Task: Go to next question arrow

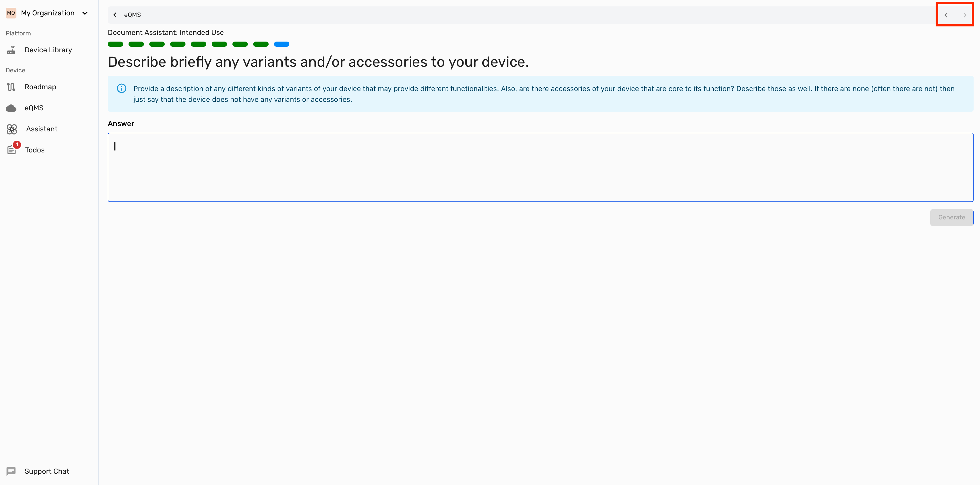Action: click(965, 15)
